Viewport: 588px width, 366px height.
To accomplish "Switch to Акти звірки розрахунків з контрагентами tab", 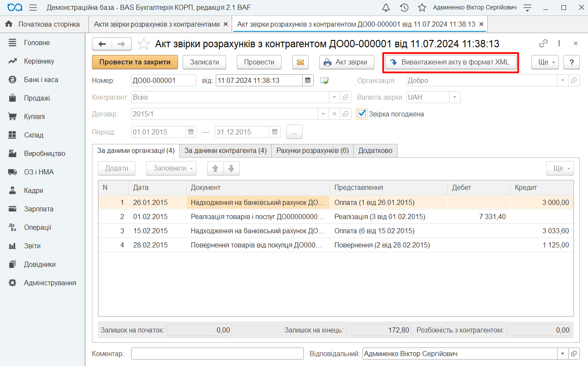I will 157,24.
